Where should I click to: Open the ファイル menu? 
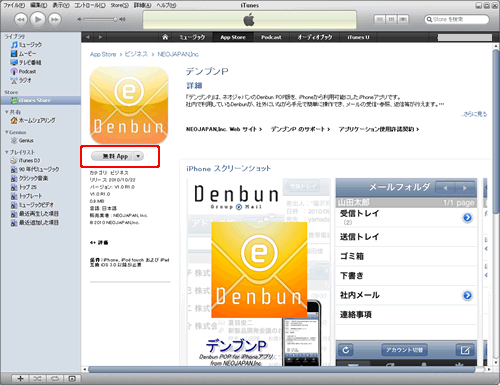tap(14, 5)
